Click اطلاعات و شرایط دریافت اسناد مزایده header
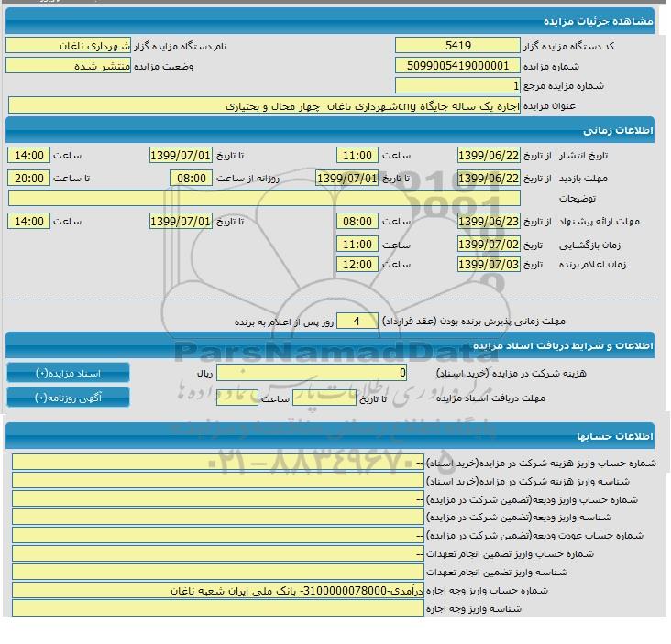 coord(330,345)
